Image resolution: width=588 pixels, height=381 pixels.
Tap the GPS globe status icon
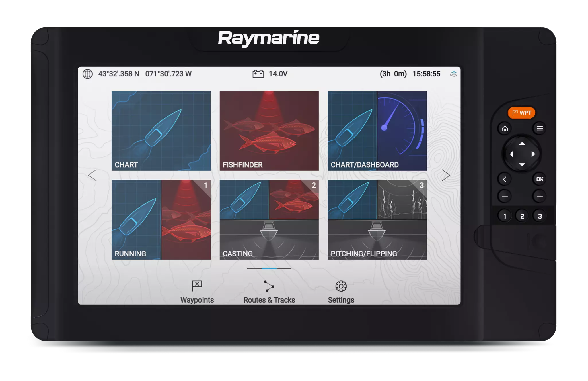[x=88, y=74]
